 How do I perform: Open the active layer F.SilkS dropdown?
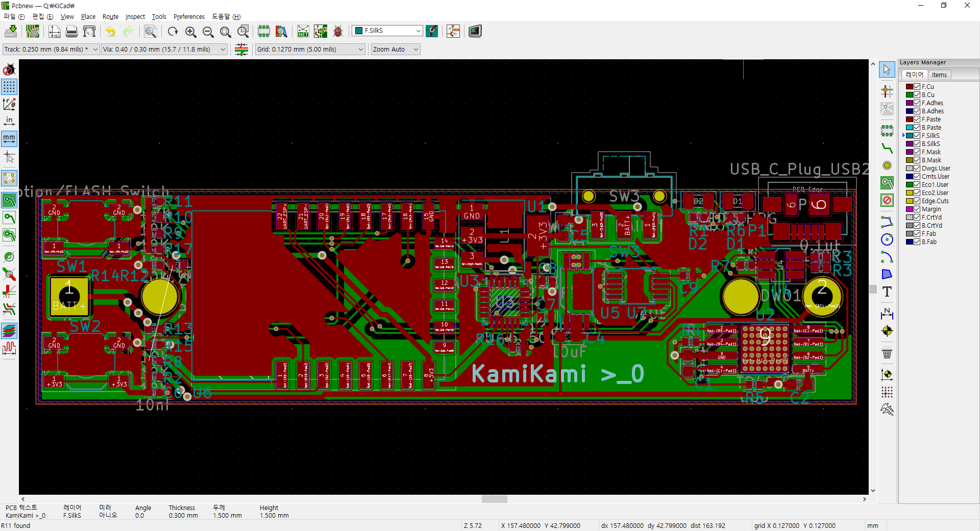click(387, 31)
